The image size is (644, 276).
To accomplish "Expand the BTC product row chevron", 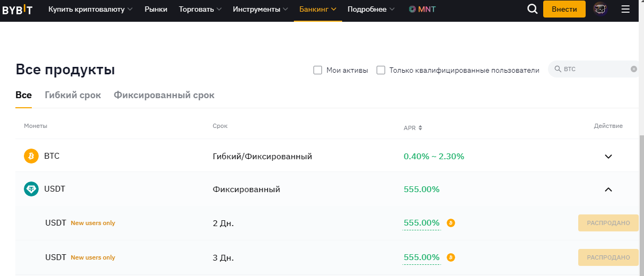I will click(x=608, y=157).
